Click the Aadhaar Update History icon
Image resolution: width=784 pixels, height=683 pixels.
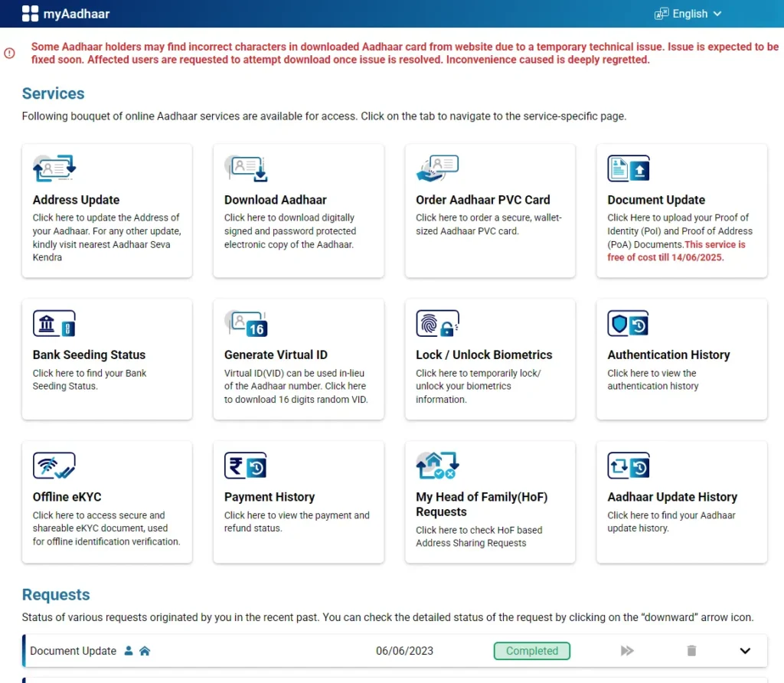[x=629, y=466]
